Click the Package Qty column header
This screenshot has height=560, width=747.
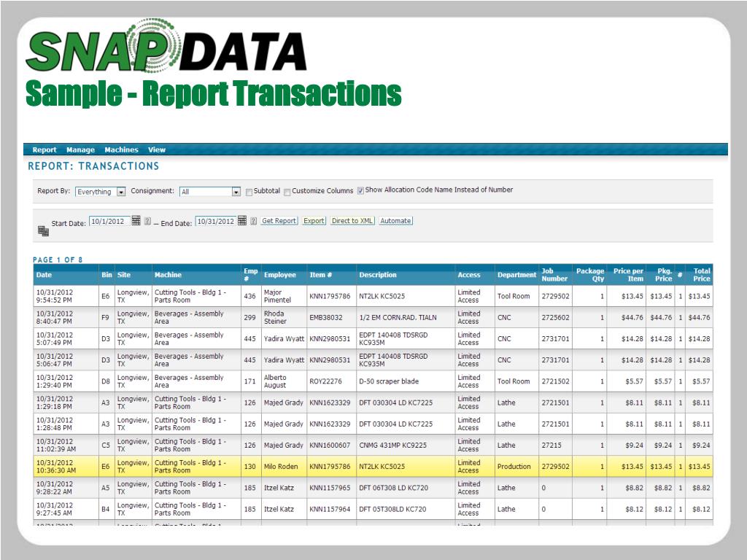point(589,275)
